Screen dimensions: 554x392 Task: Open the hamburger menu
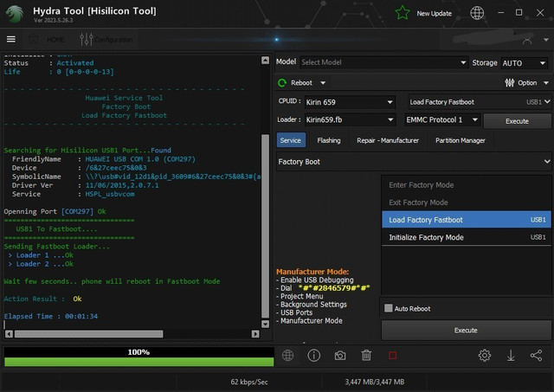(11, 39)
